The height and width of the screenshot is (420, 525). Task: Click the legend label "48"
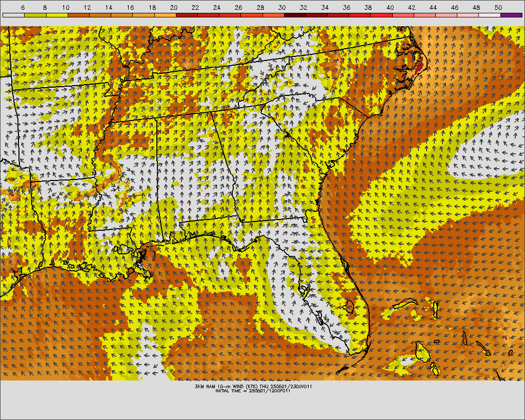(476, 7)
